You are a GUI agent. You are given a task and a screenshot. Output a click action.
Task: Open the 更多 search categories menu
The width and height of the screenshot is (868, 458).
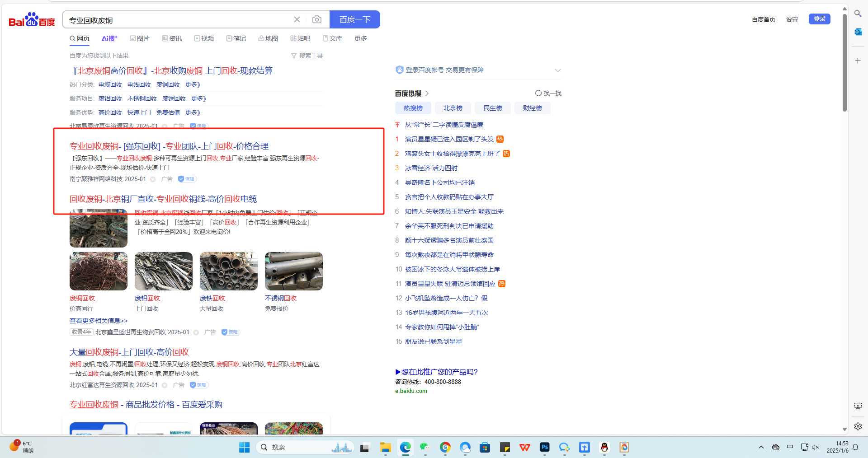360,38
